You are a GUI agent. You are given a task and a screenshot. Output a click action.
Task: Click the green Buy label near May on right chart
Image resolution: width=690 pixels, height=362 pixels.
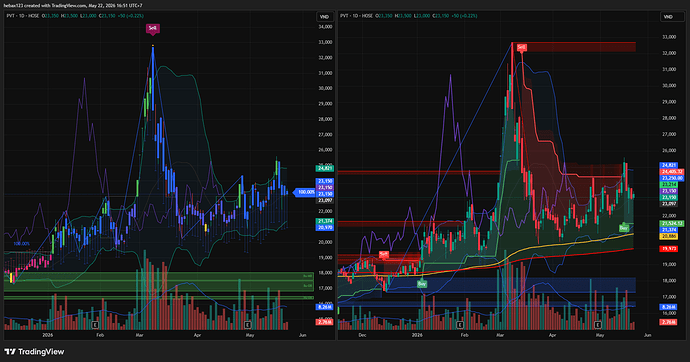(x=624, y=228)
